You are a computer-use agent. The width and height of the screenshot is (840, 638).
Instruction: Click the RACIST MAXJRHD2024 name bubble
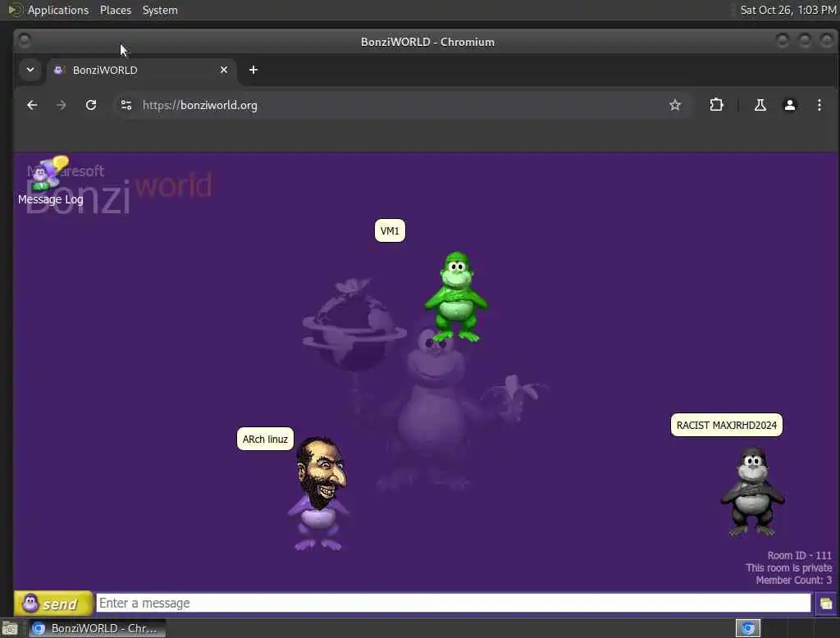[727, 426]
